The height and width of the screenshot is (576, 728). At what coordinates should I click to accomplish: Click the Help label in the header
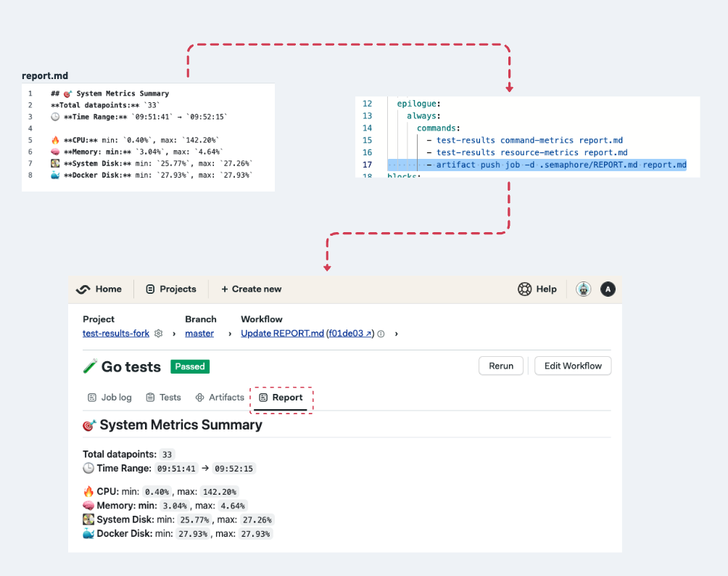[546, 289]
